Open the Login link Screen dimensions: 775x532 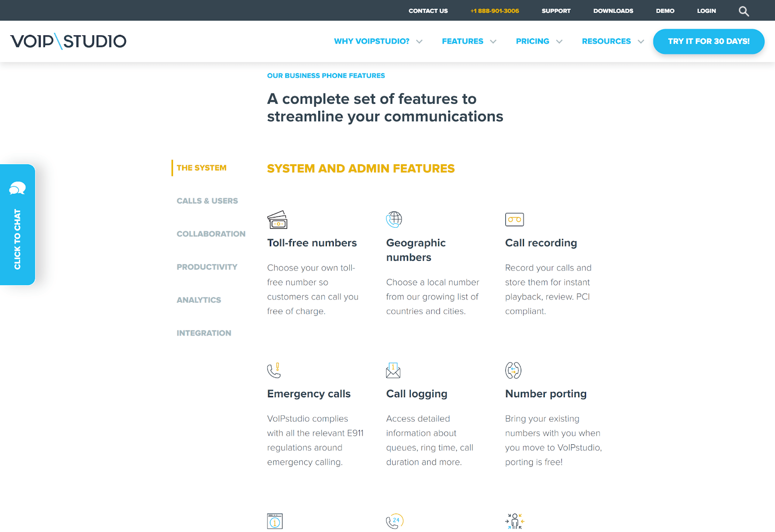click(706, 11)
